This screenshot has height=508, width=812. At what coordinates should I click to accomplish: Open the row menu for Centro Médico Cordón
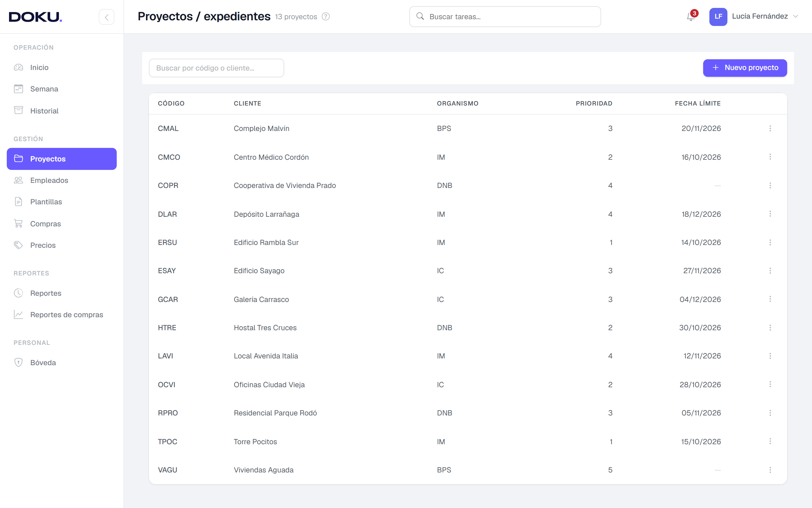[770, 157]
